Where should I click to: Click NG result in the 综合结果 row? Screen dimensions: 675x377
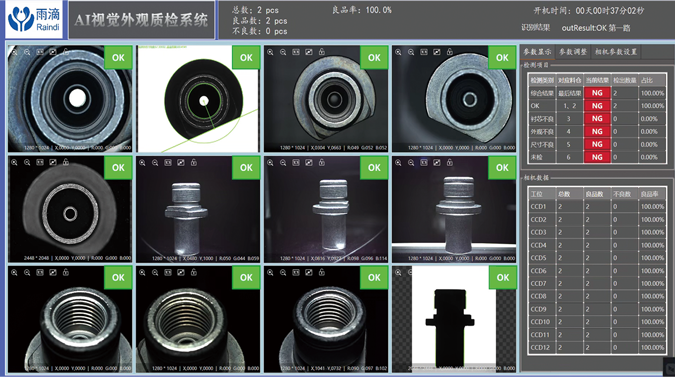pos(597,93)
